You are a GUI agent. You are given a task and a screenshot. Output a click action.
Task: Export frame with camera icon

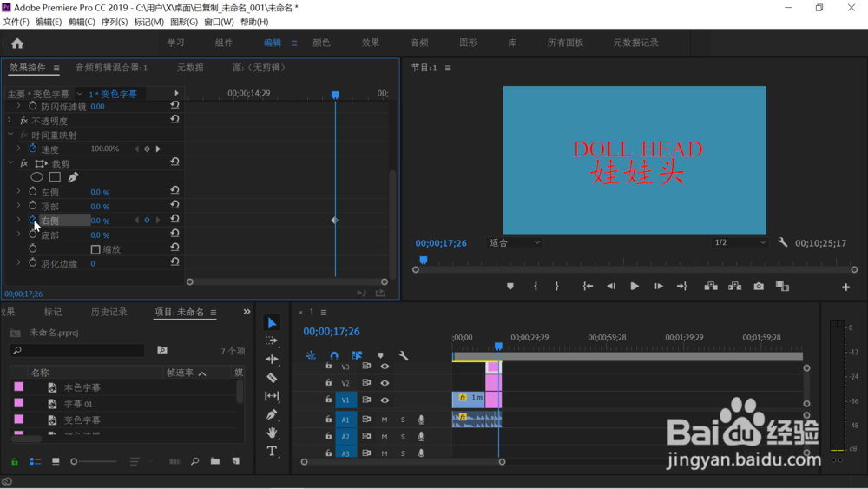click(x=759, y=287)
